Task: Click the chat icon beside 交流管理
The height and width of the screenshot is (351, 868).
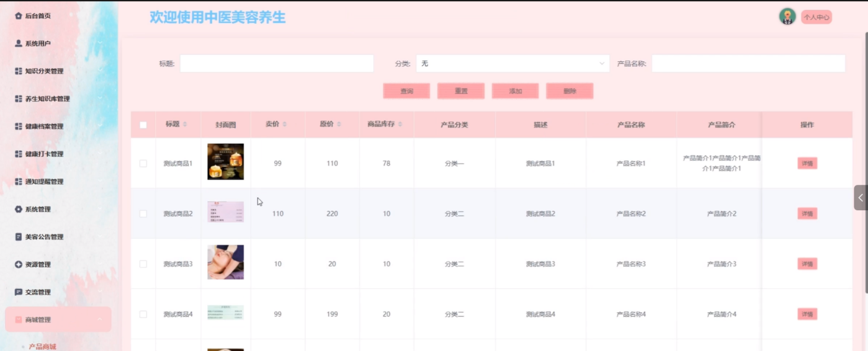Action: point(19,292)
